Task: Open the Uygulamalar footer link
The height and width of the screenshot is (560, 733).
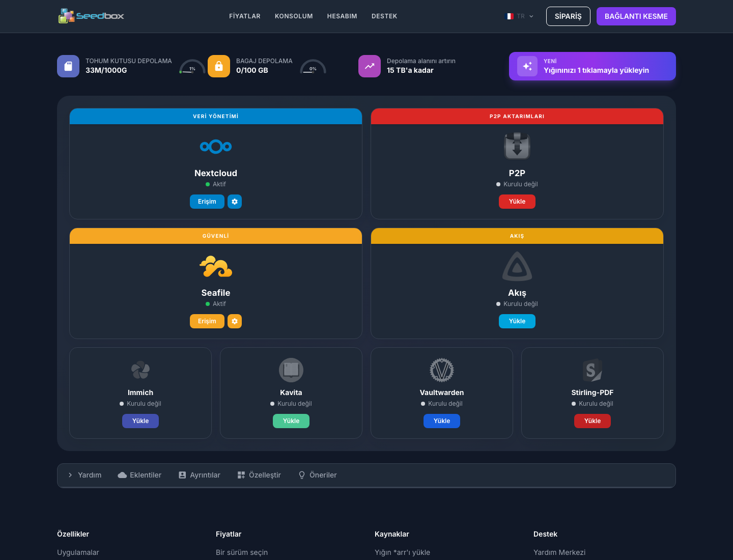Action: (x=78, y=552)
